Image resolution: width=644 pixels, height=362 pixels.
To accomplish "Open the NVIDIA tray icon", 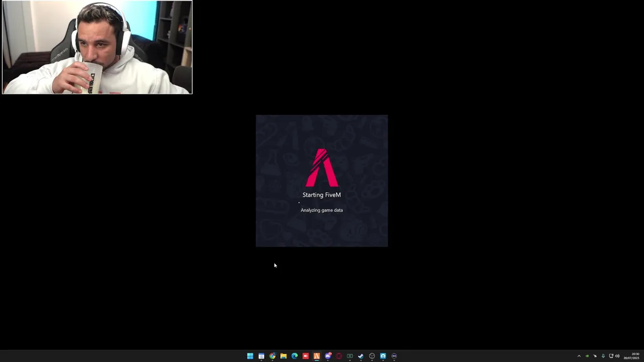I will click(587, 356).
